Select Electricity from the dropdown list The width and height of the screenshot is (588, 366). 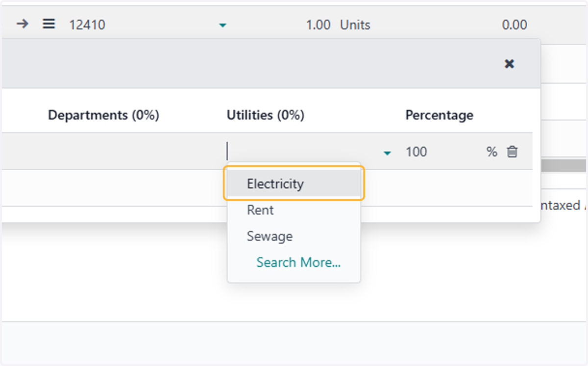tap(294, 184)
